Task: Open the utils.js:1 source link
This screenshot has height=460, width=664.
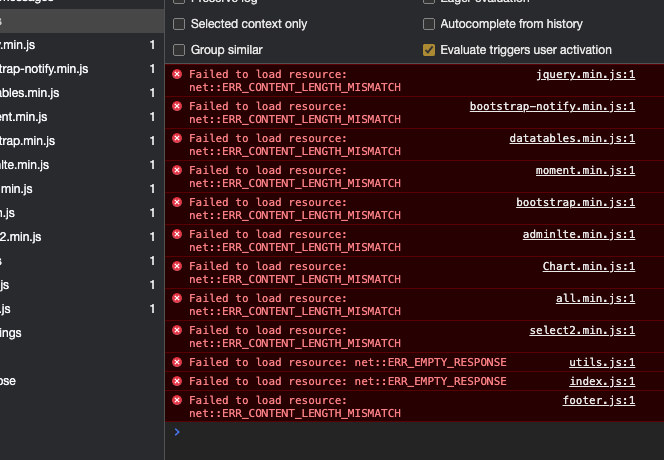Action: click(602, 362)
